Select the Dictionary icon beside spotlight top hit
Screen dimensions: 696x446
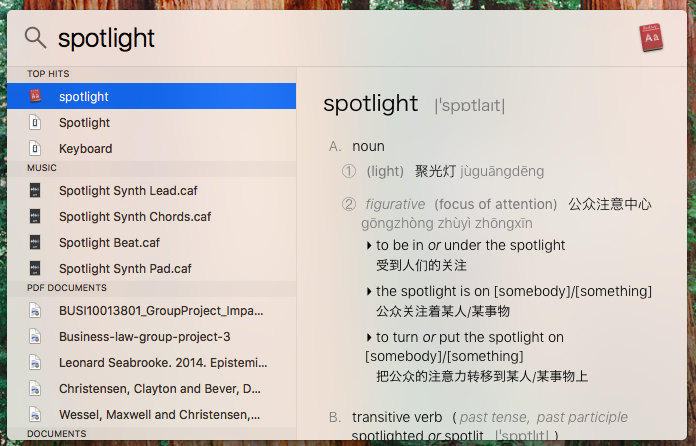tap(35, 96)
